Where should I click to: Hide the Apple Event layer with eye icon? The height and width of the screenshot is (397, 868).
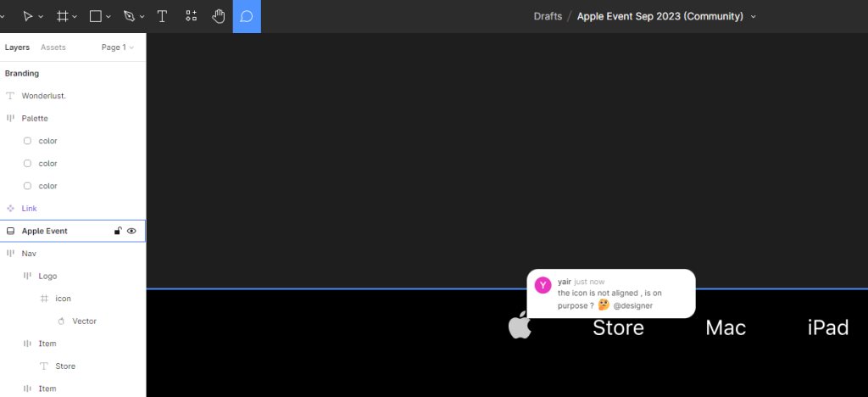tap(131, 231)
